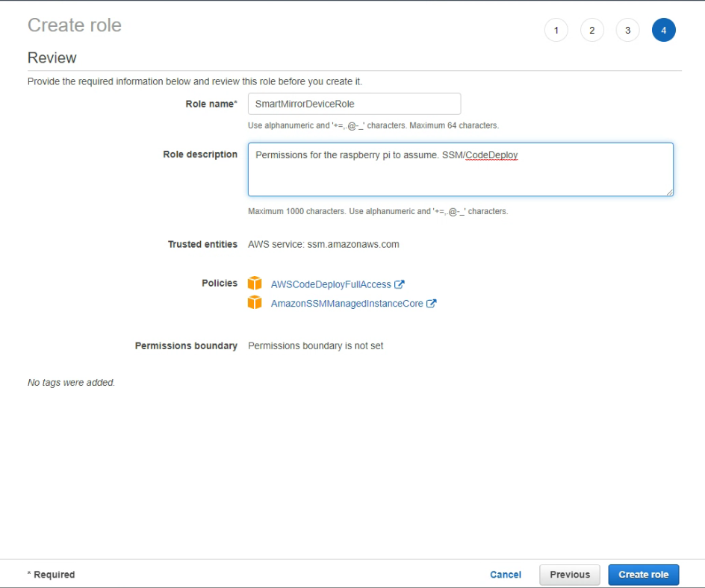Click the 'No tags were added.' text
This screenshot has height=588, width=705.
(x=71, y=382)
